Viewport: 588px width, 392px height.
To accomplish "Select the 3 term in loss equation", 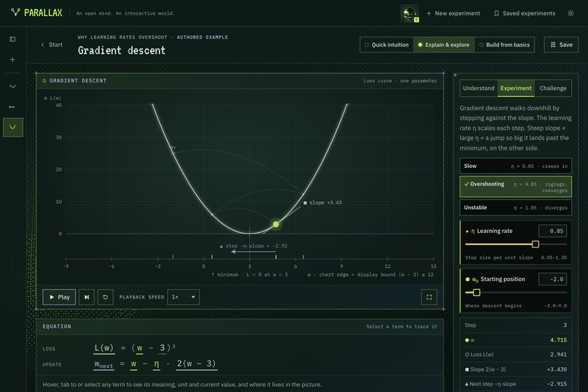I will click(162, 348).
